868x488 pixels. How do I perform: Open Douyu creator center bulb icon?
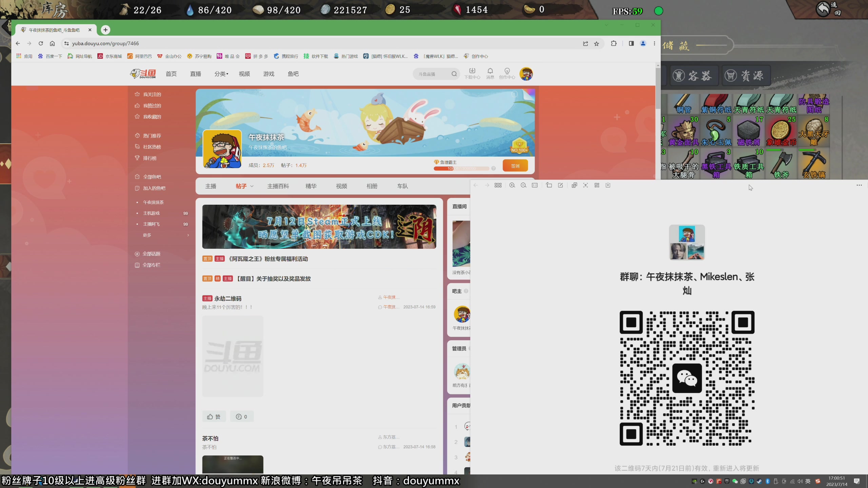tap(507, 73)
